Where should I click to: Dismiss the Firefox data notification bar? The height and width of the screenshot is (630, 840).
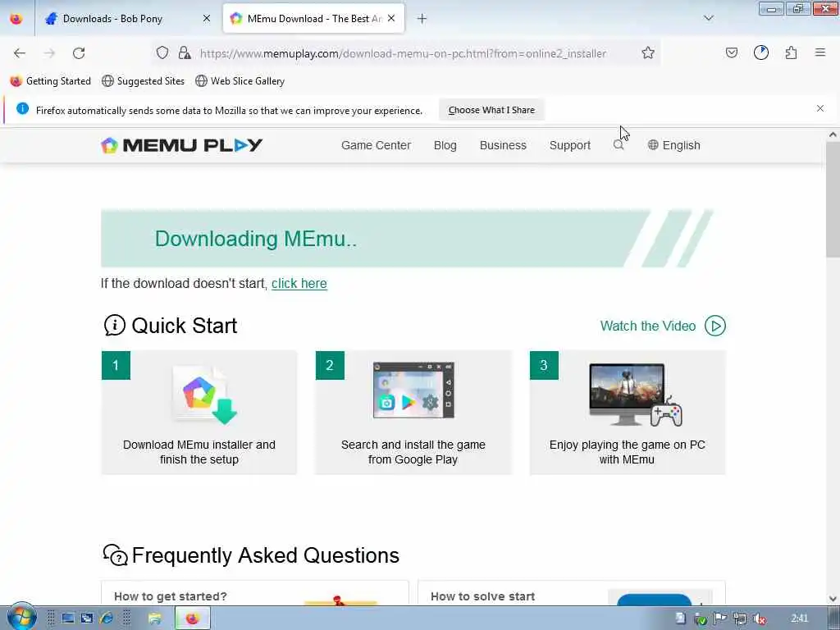[819, 109]
